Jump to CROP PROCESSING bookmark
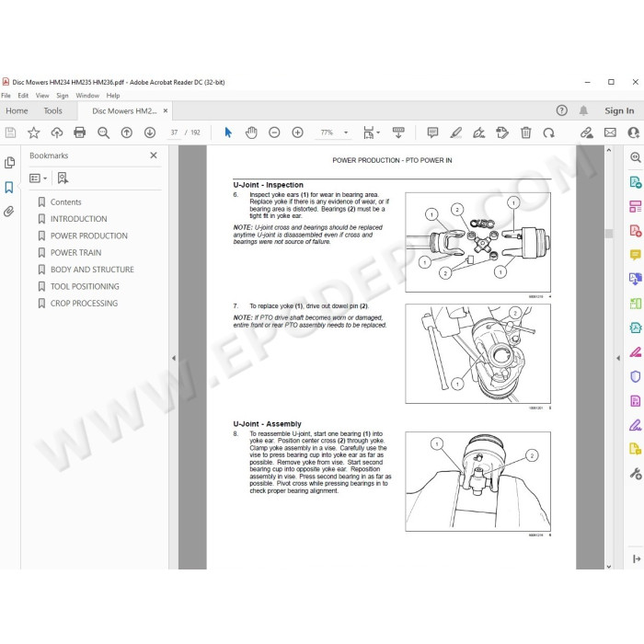The image size is (644, 644). [84, 303]
